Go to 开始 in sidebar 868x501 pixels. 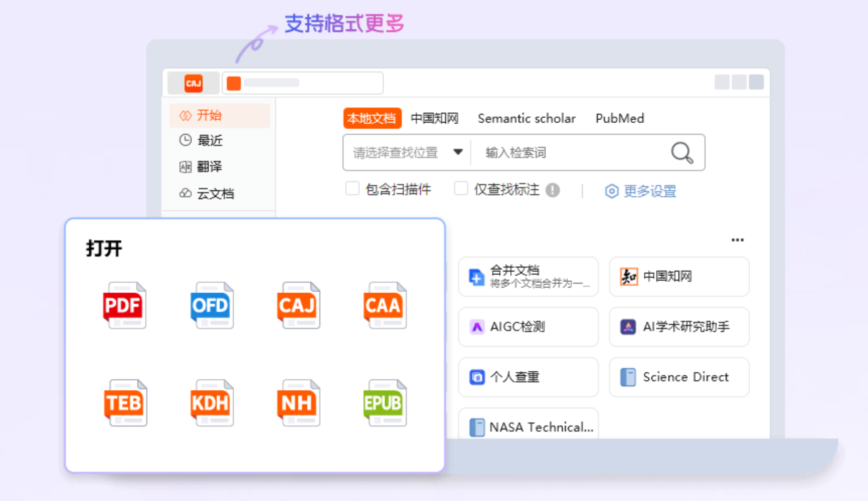point(220,115)
